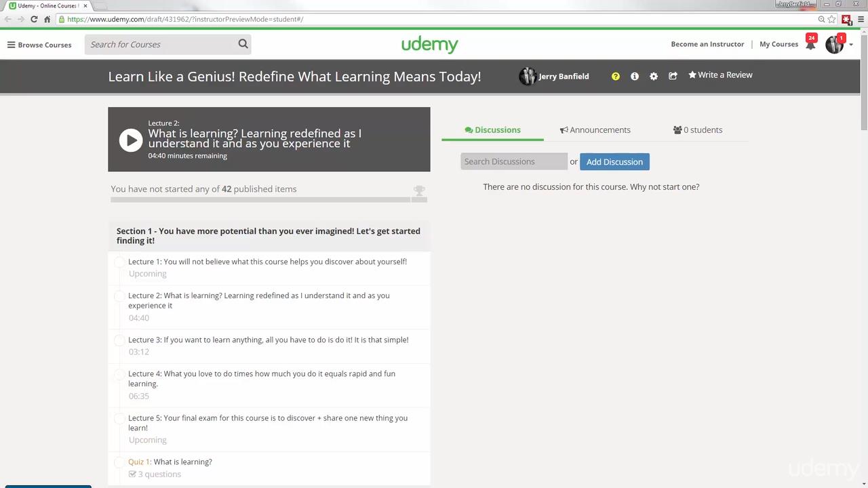Click the yellow help question icon

[615, 77]
